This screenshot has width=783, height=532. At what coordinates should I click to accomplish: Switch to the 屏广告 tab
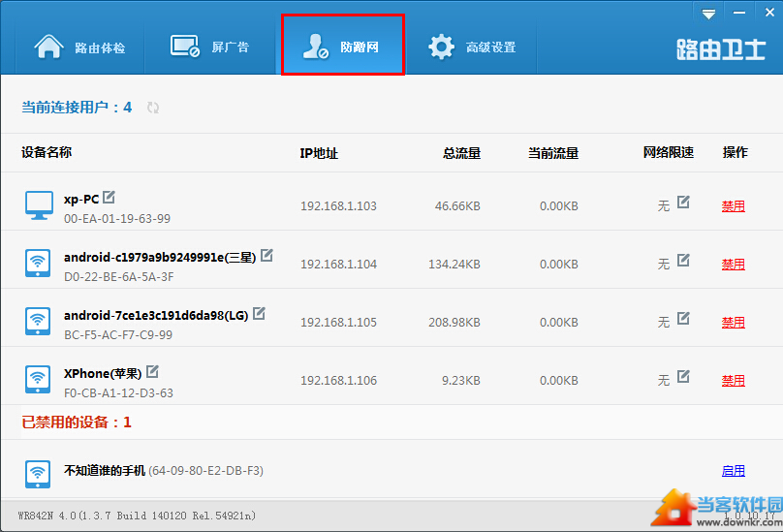click(x=209, y=47)
